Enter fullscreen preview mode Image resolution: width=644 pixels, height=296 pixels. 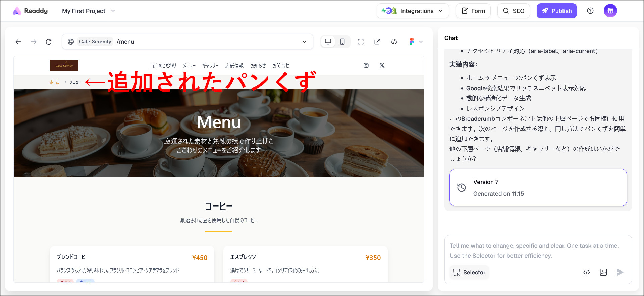[361, 42]
